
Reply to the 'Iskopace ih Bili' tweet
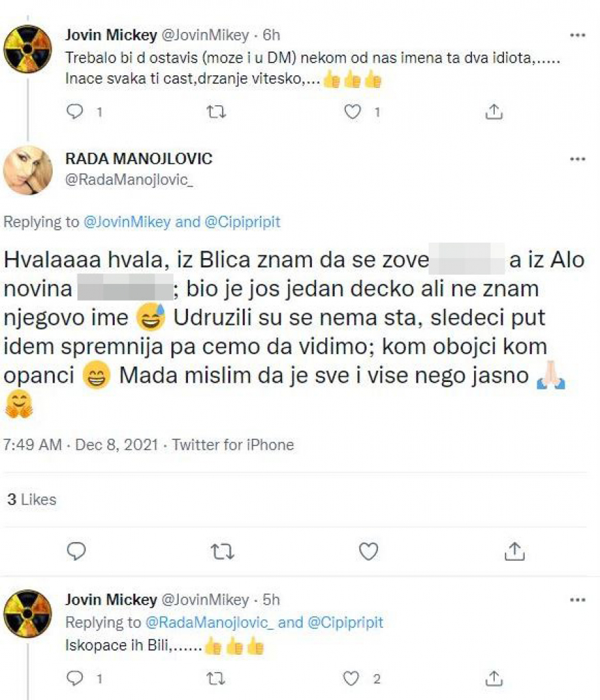point(75,678)
